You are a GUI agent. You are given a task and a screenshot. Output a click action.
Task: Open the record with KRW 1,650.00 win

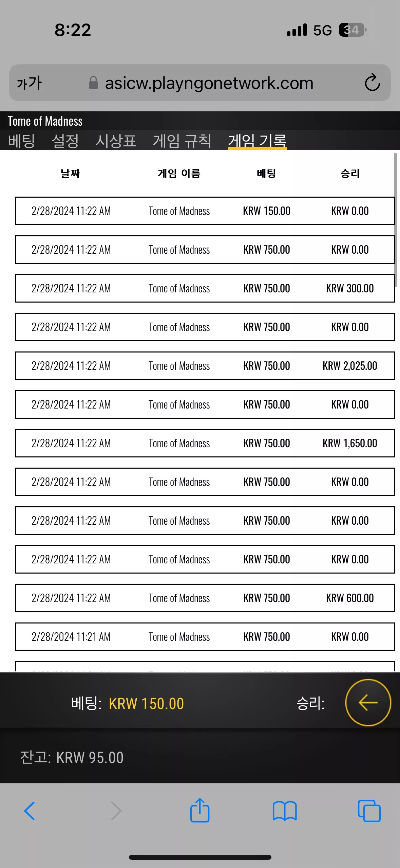[x=205, y=443]
